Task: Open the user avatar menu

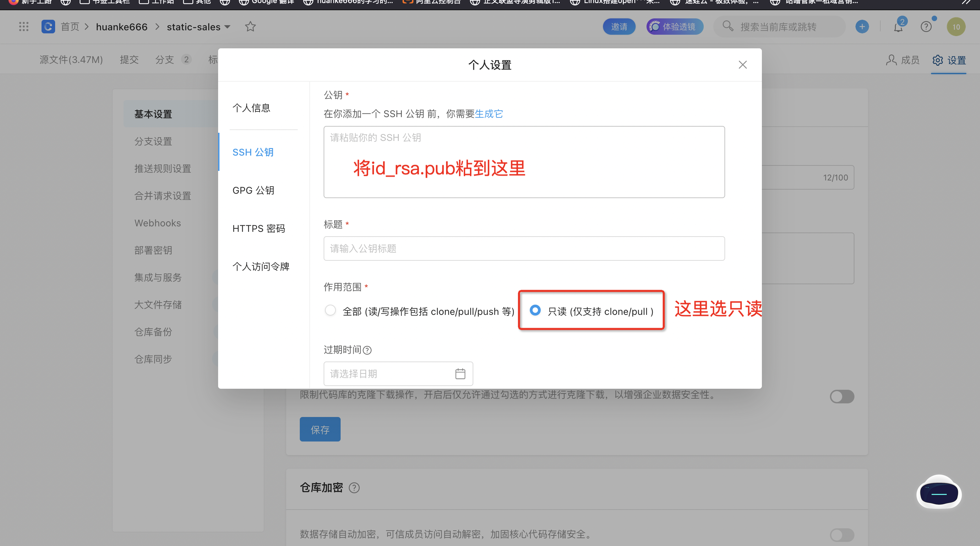Action: tap(955, 27)
